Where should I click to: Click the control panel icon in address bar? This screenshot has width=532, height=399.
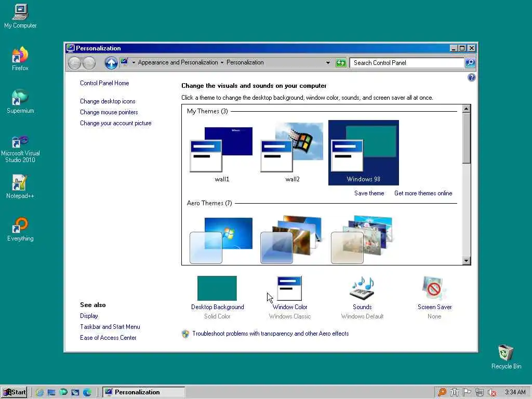[125, 62]
